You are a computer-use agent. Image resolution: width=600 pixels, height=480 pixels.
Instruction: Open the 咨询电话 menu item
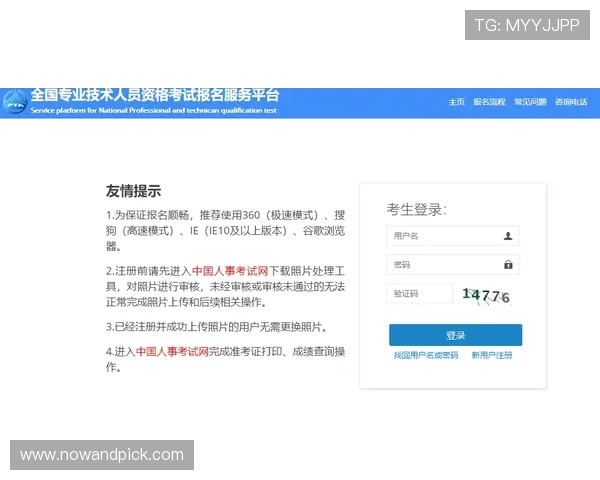(x=571, y=102)
